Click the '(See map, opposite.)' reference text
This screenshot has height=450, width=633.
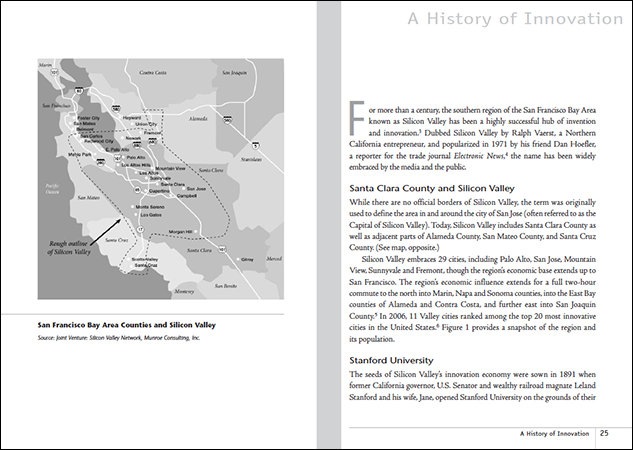coord(407,247)
